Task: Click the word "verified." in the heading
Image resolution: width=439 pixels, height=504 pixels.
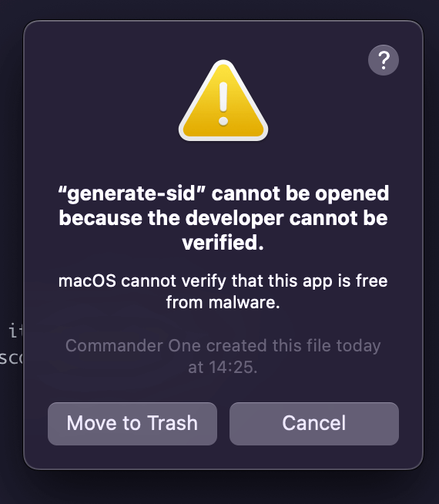Action: (x=223, y=242)
